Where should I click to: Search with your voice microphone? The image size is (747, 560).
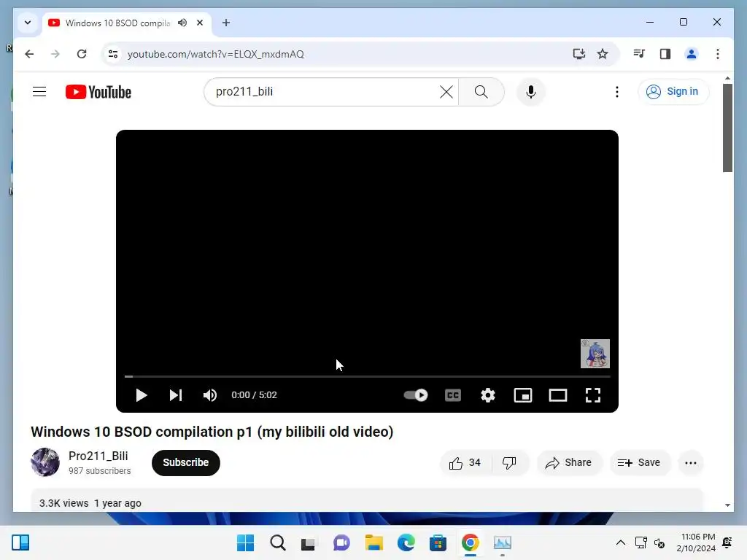coord(531,92)
